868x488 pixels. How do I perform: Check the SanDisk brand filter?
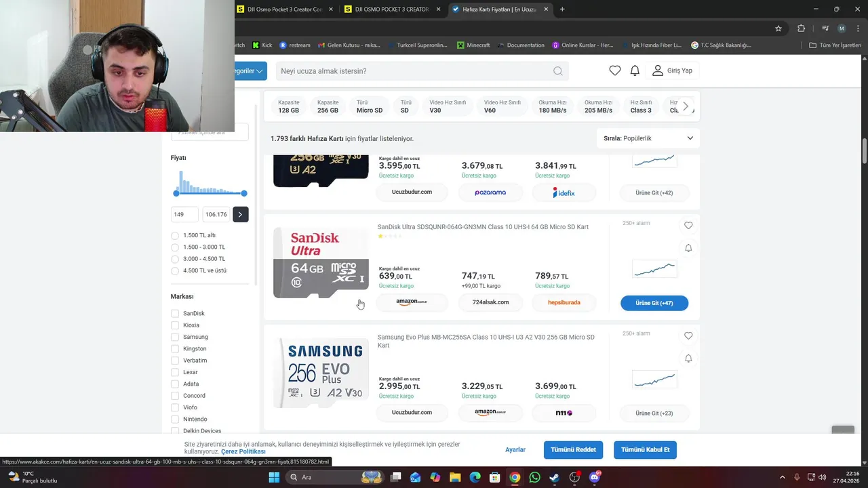[x=175, y=314]
